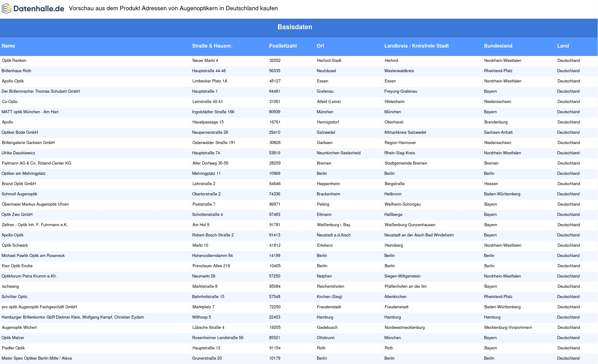Click the Prenzlauer Allee 219 address
Screen dimensions: 598x364
click(211, 266)
